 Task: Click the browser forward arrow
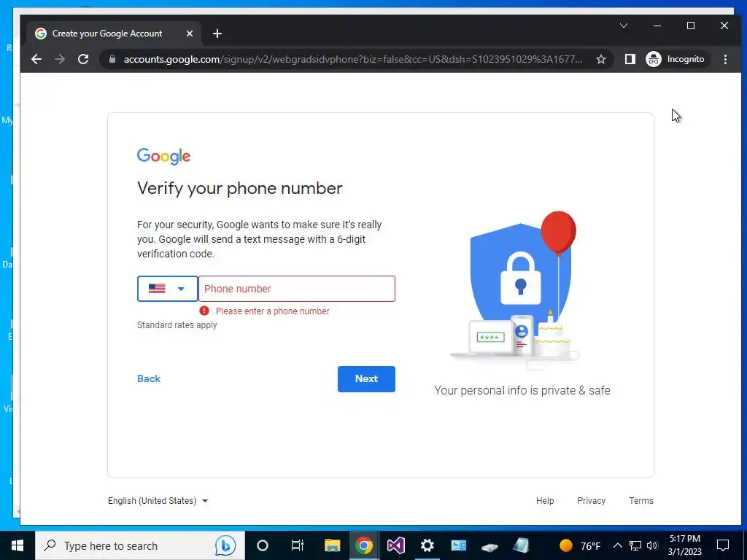point(60,59)
